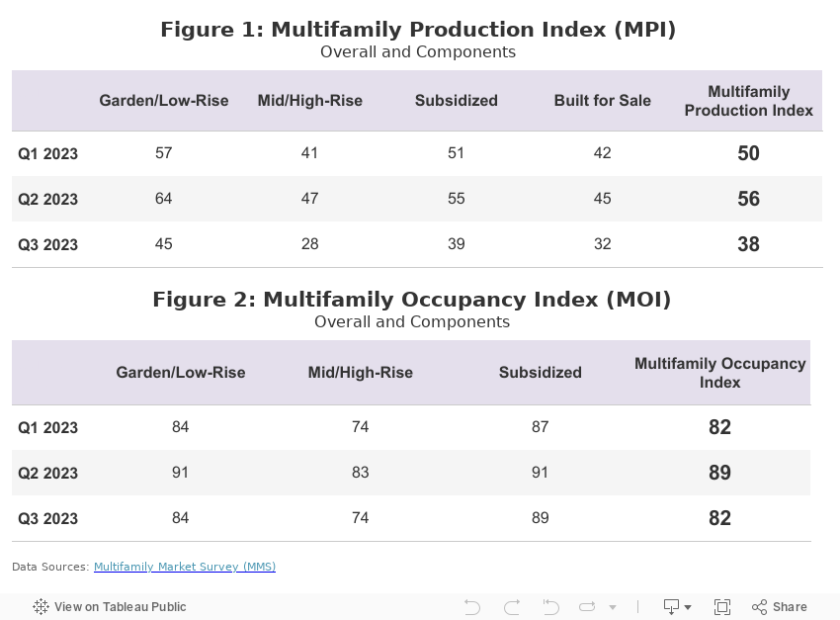
Task: Click Q2 2023 row label in MOI table
Action: [x=48, y=474]
